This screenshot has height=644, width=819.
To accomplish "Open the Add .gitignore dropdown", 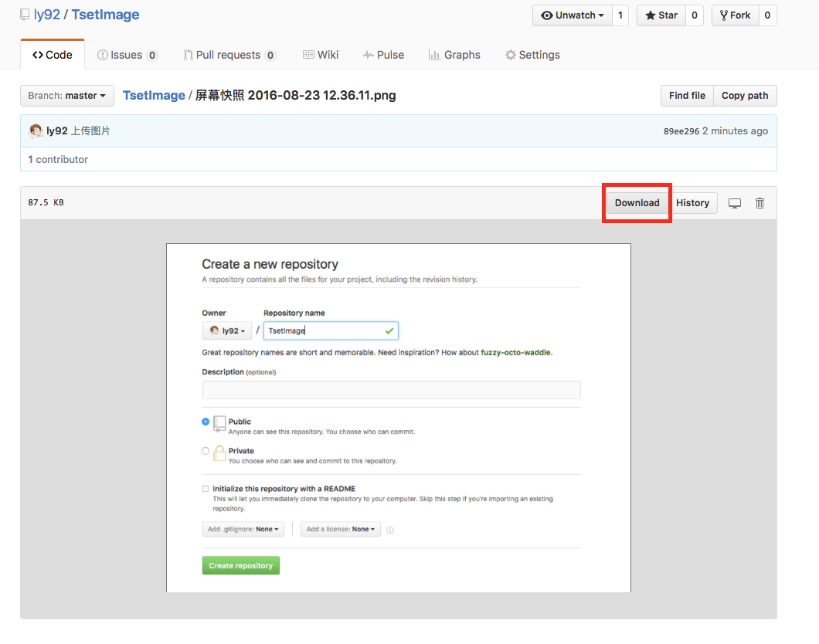I will [x=243, y=529].
